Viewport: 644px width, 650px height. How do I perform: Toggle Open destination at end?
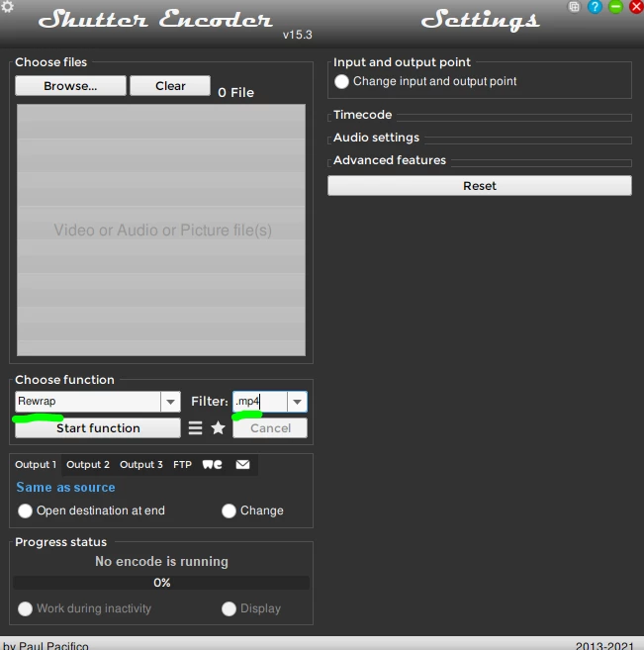(x=25, y=511)
